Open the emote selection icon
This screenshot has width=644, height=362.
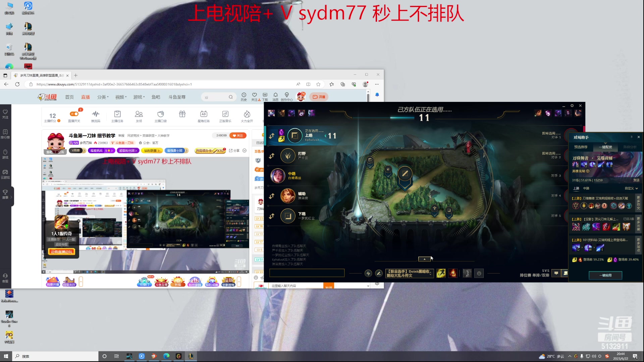(479, 274)
